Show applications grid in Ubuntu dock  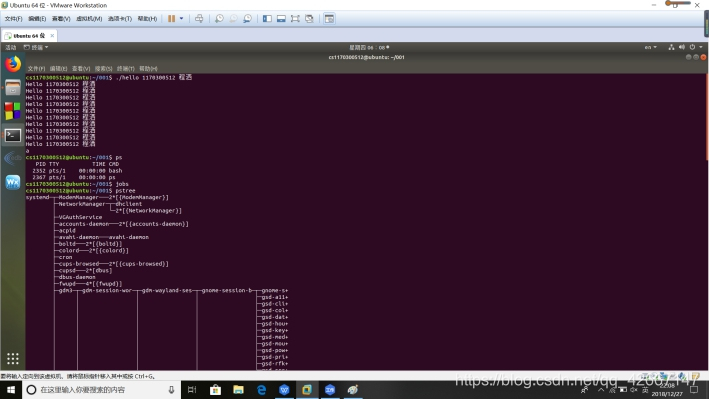click(x=13, y=358)
